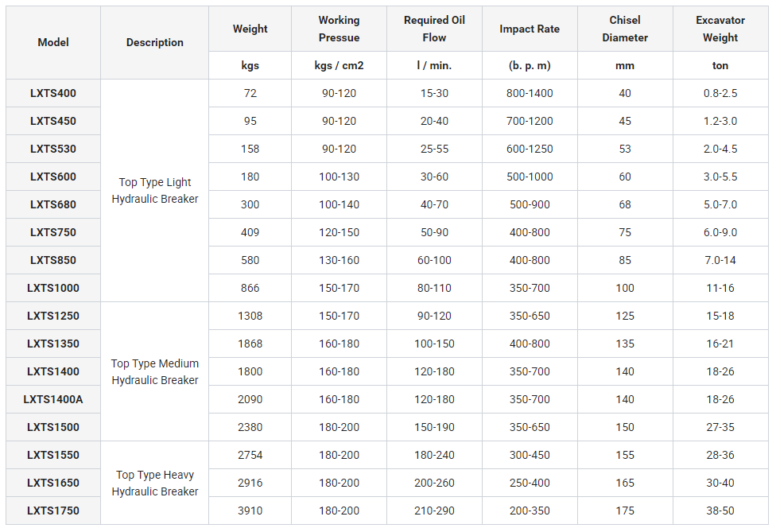776x532 pixels.
Task: Select the Chisel Diameter header cell
Action: pyautogui.click(x=625, y=29)
